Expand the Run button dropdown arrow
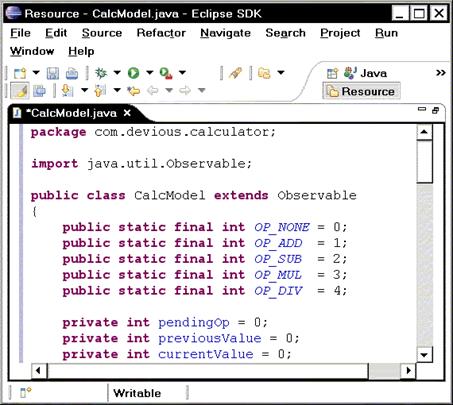This screenshot has width=453, height=405. pyautogui.click(x=150, y=72)
